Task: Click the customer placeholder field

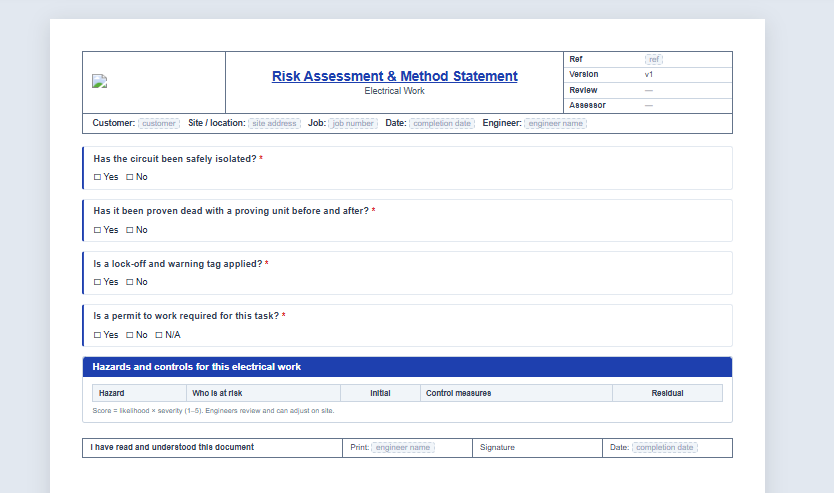Action: point(159,123)
